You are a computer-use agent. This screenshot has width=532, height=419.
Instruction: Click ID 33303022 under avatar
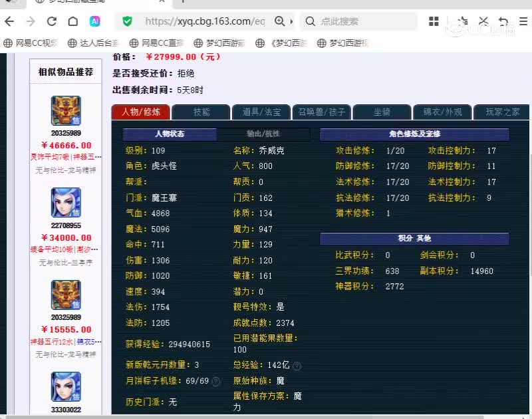tap(66, 410)
